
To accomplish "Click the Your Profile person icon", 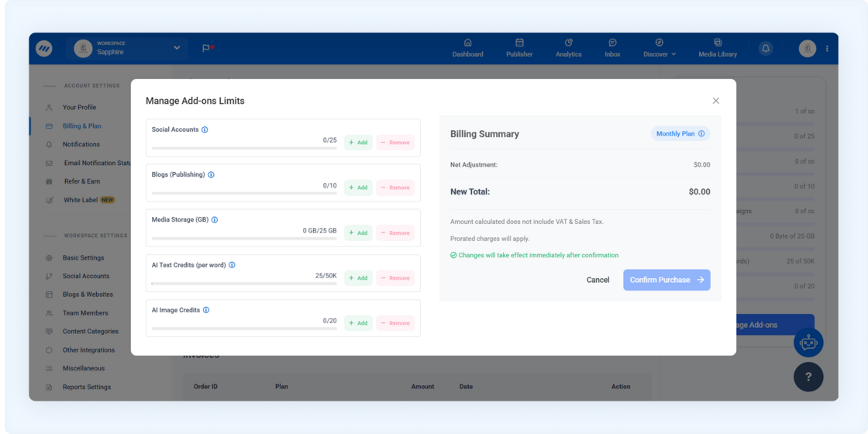I will (x=50, y=108).
